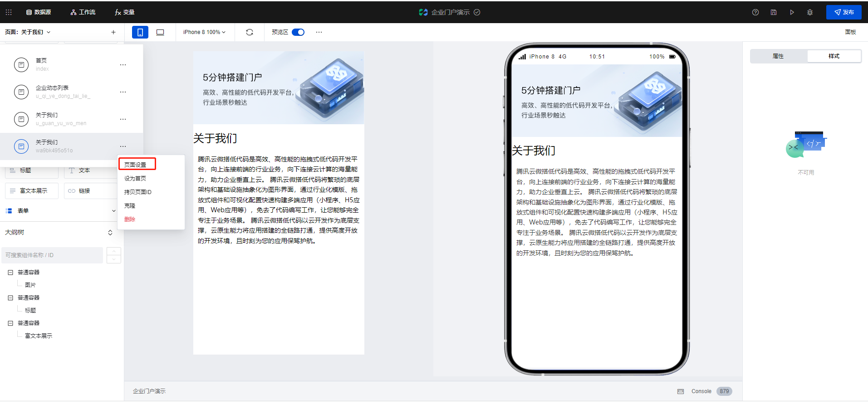The image size is (868, 404).
Task: Switch to the 属性 properties tab
Action: click(778, 56)
